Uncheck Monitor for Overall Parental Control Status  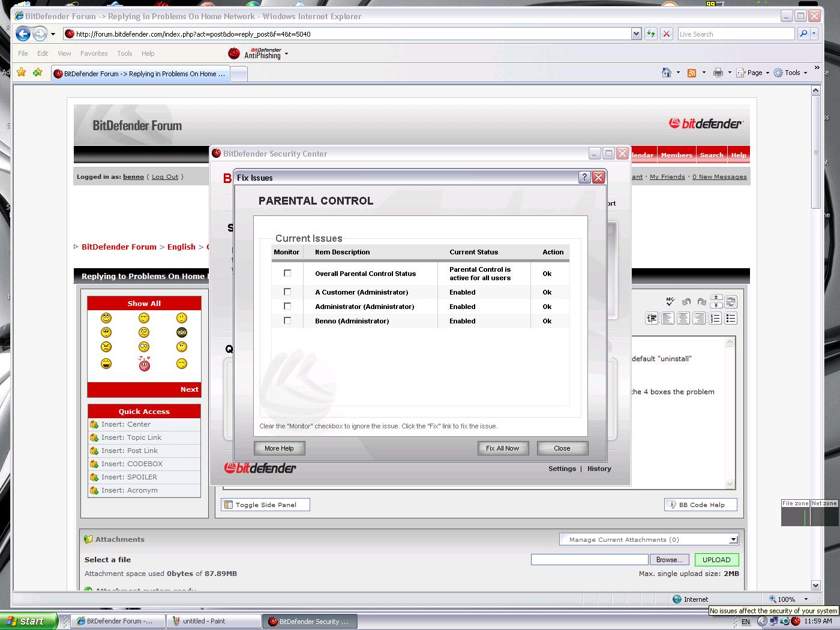287,273
